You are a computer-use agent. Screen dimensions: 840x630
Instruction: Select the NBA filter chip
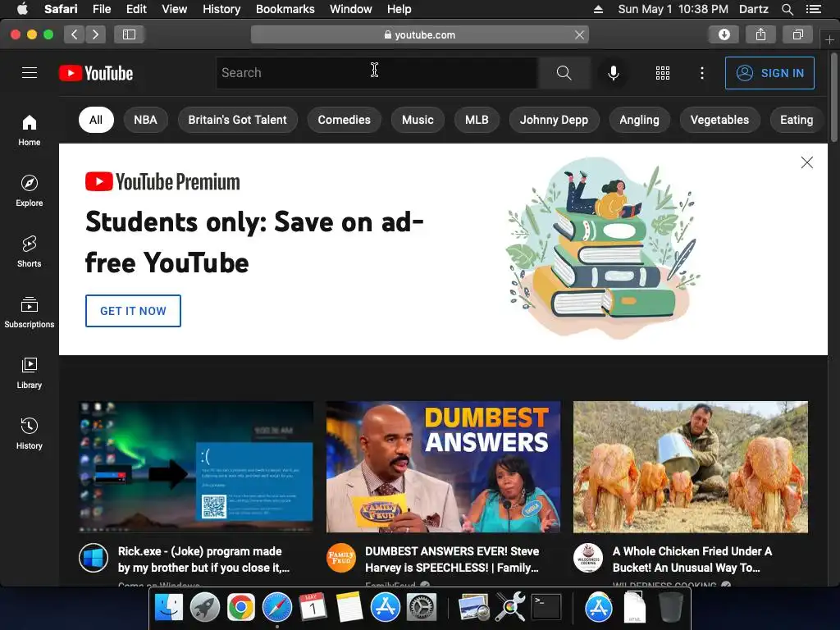[145, 120]
